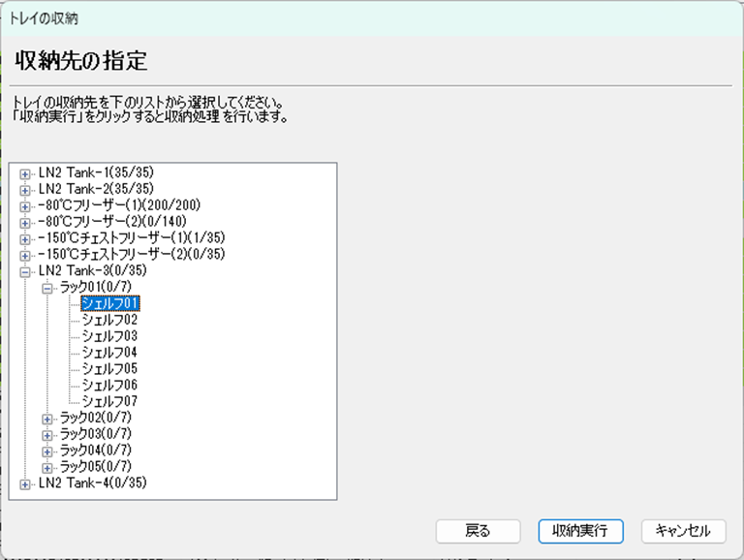Collapse the ラック01 node
The image size is (744, 560).
(x=46, y=288)
